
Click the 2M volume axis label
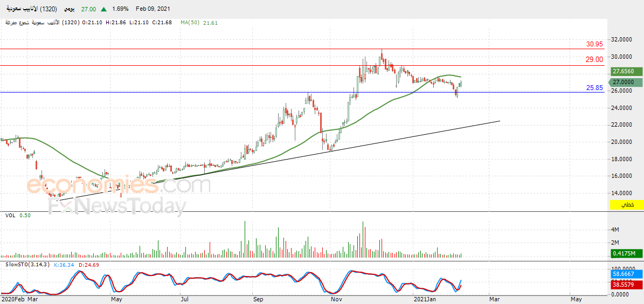tap(615, 243)
